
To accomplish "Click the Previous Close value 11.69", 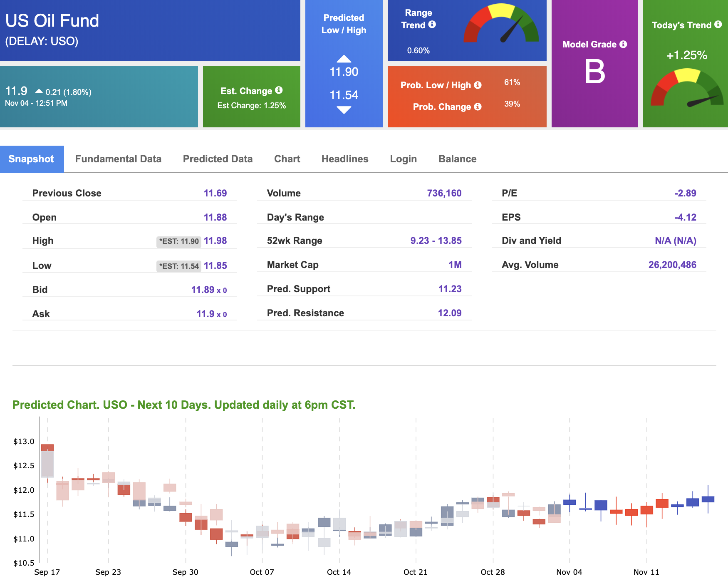I will 215,193.
